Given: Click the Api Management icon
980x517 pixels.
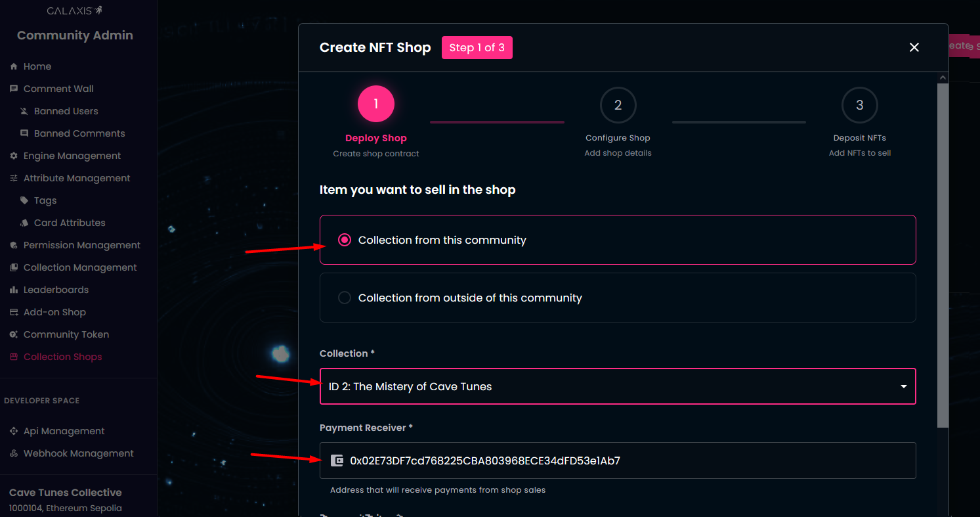Looking at the screenshot, I should pos(14,431).
